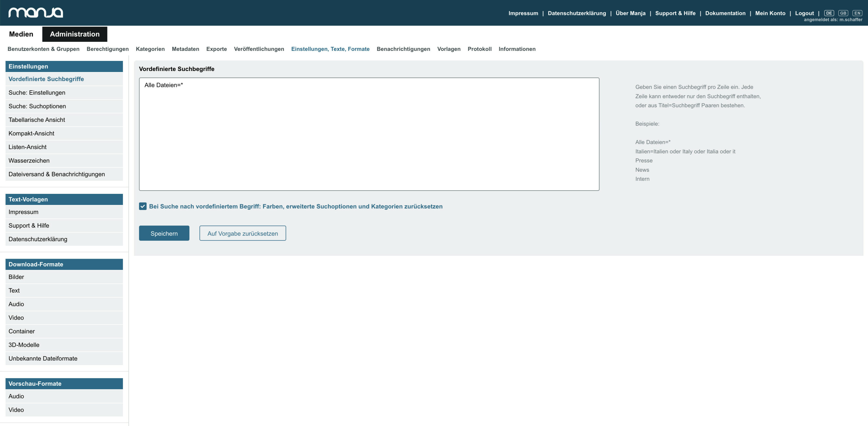The image size is (868, 426).
Task: Click the Manja logo
Action: [x=36, y=12]
